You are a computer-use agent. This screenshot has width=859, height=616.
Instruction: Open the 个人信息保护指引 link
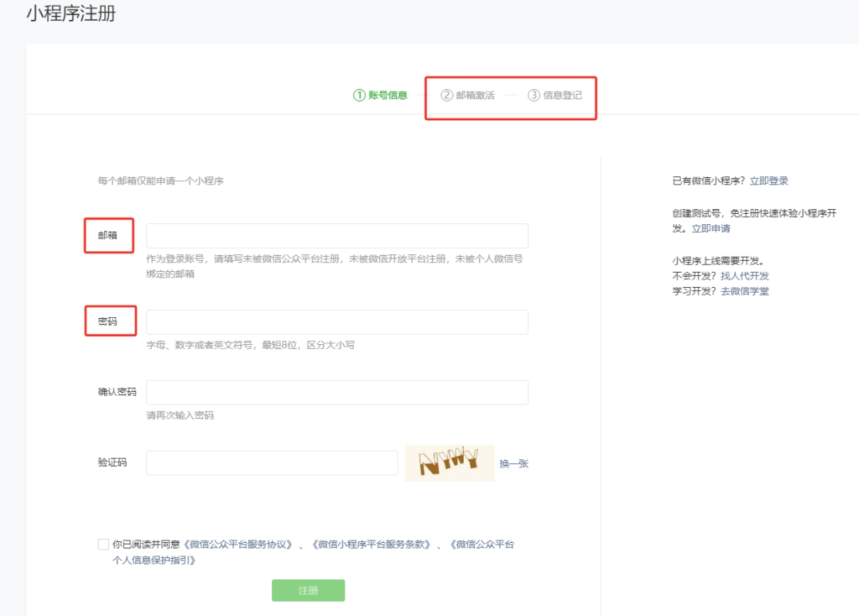(x=154, y=560)
